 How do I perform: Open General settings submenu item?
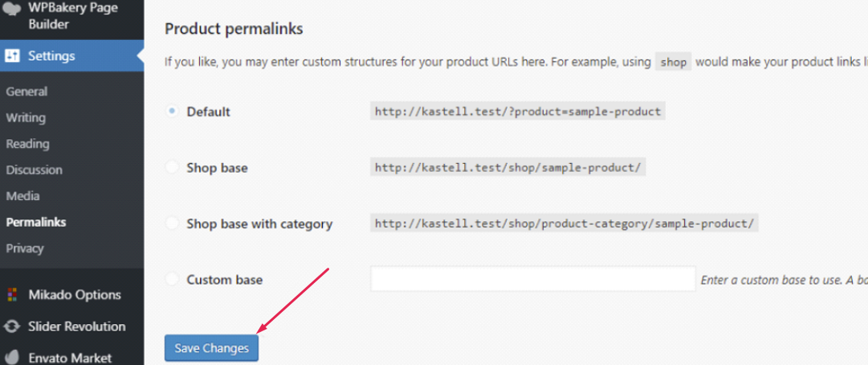(26, 92)
